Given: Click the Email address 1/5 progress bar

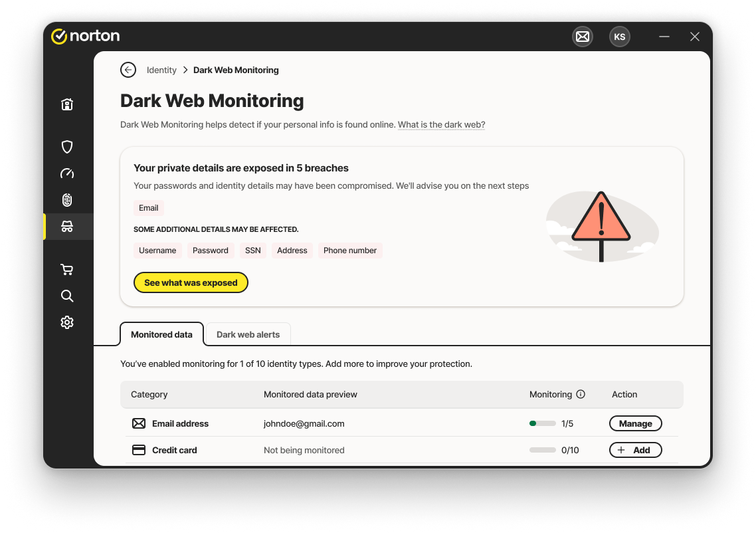Looking at the screenshot, I should 542,423.
